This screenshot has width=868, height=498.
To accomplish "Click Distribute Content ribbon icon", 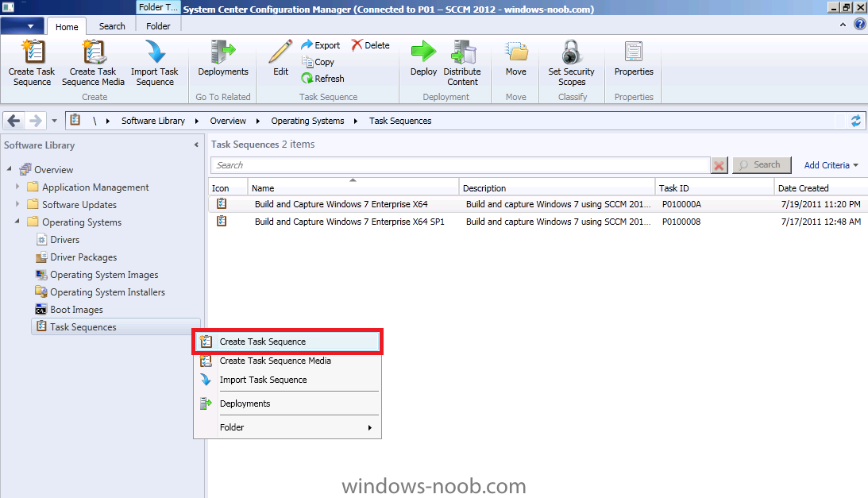I will point(462,52).
